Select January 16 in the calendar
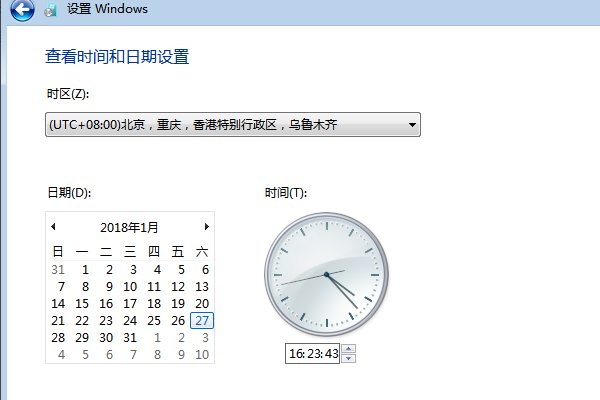This screenshot has width=600, height=400. click(106, 304)
